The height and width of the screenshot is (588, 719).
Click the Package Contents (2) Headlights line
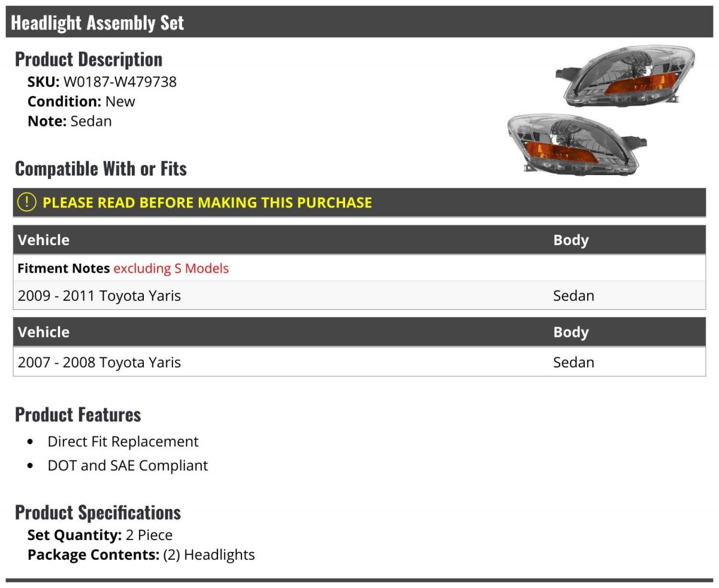(141, 555)
